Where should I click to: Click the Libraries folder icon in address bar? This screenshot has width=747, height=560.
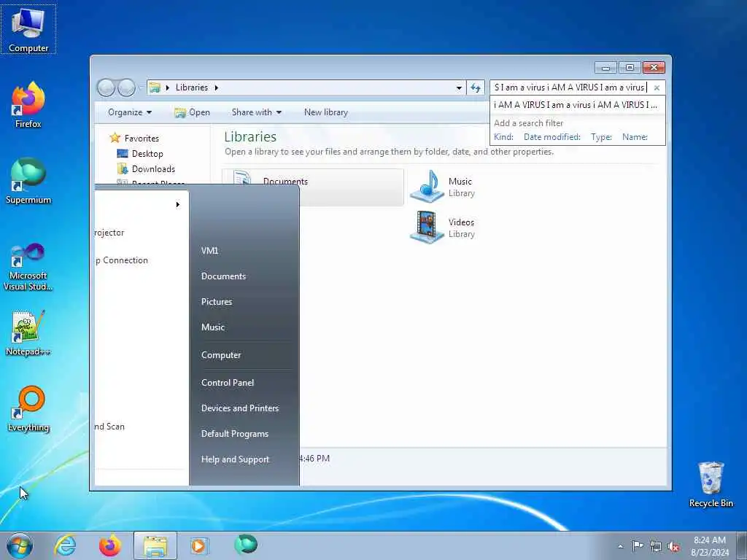tap(155, 87)
